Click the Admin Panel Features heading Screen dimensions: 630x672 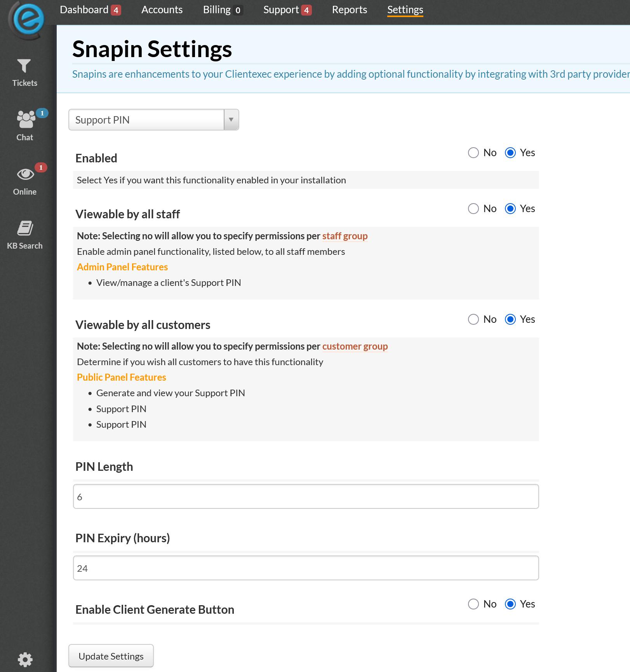122,267
